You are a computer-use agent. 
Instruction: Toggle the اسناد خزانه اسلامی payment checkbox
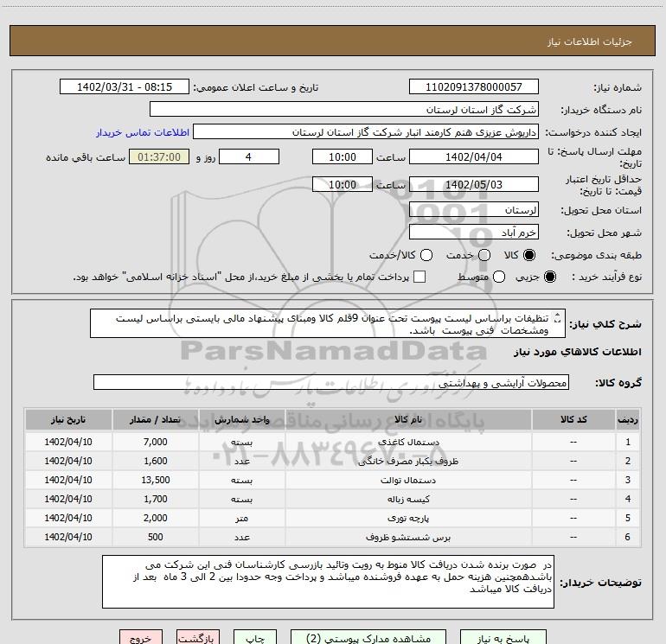click(x=419, y=277)
